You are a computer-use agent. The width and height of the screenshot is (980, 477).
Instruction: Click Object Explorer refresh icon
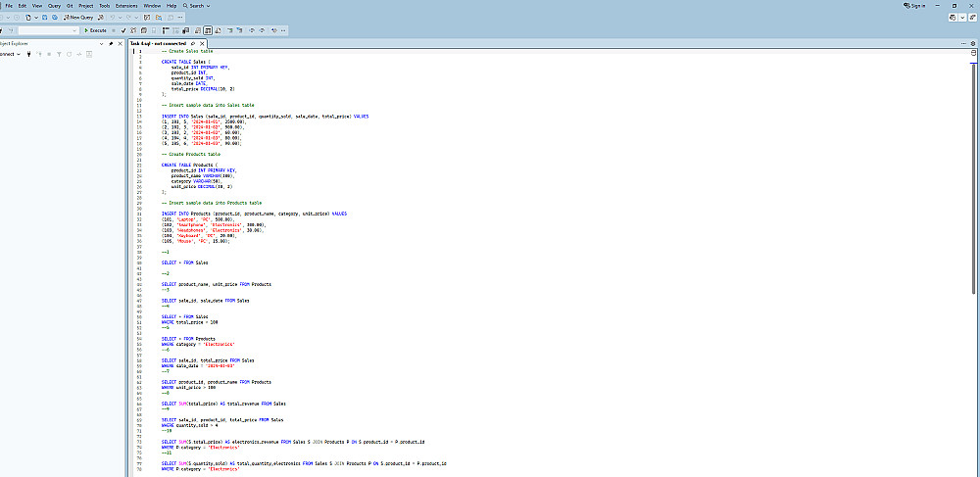(x=69, y=54)
